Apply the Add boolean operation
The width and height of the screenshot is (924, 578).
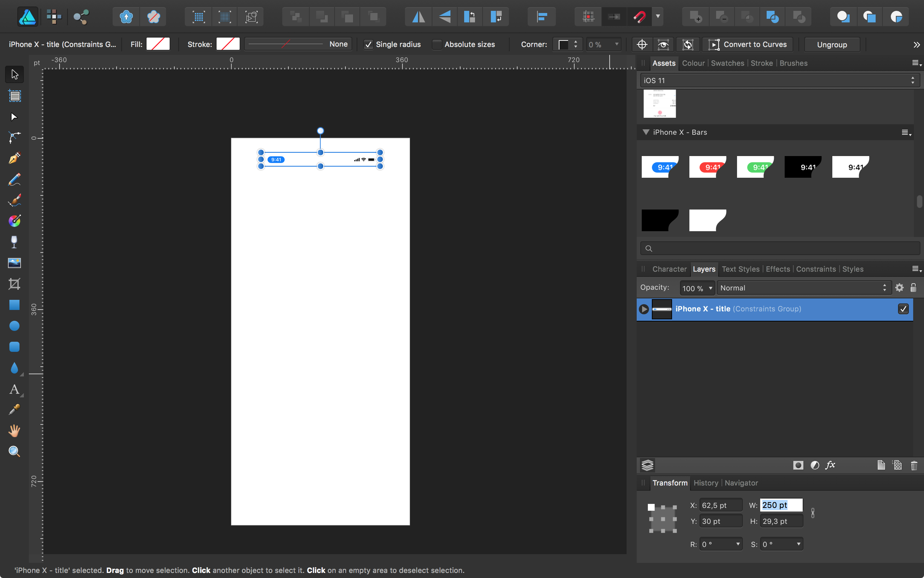(x=696, y=17)
